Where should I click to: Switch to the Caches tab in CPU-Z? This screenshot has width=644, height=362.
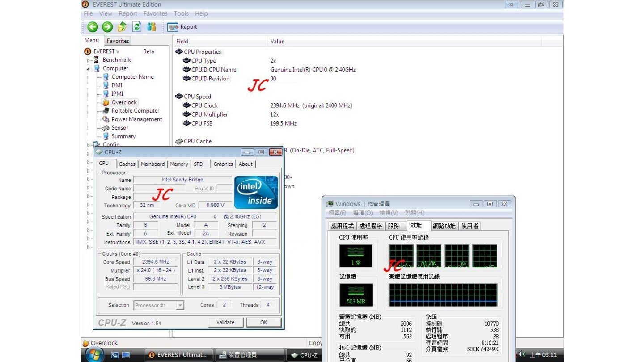click(x=127, y=164)
